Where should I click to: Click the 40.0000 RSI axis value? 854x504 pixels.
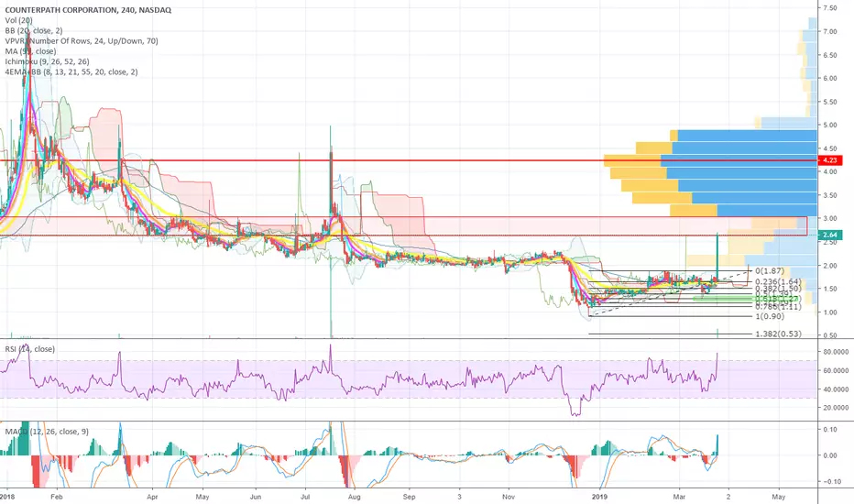[x=836, y=389]
